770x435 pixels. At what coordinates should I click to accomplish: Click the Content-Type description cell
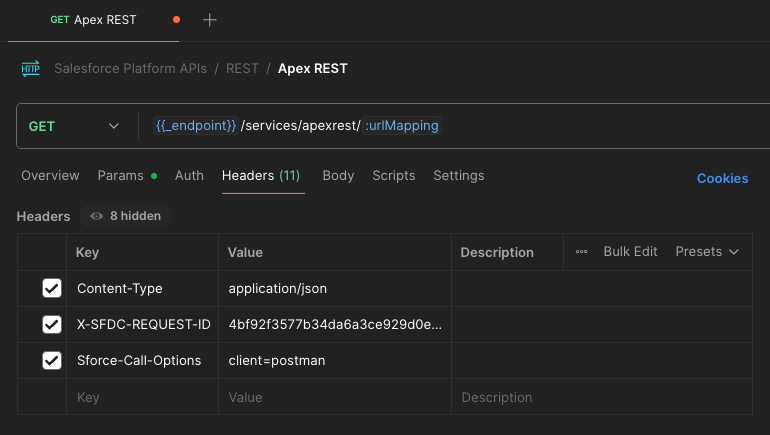602,289
